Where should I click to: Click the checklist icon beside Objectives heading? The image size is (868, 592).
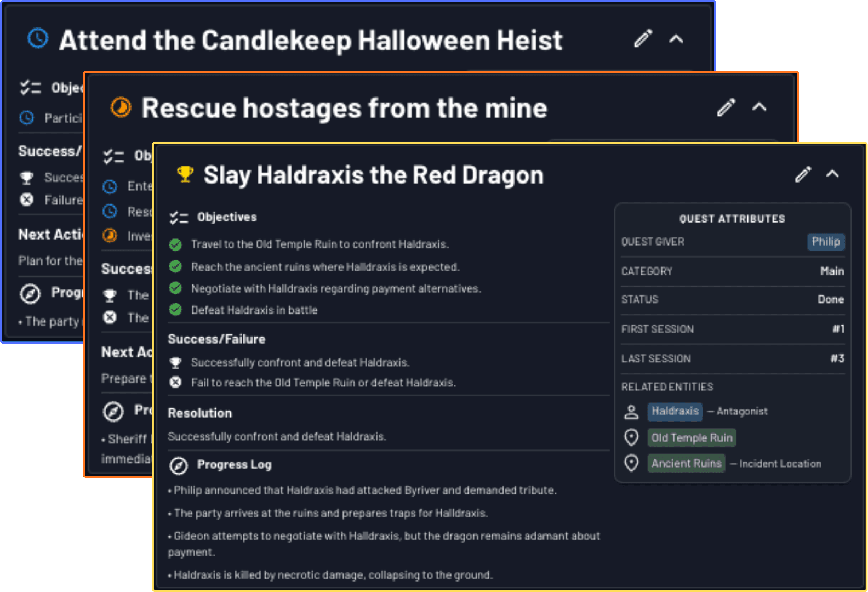tap(178, 217)
